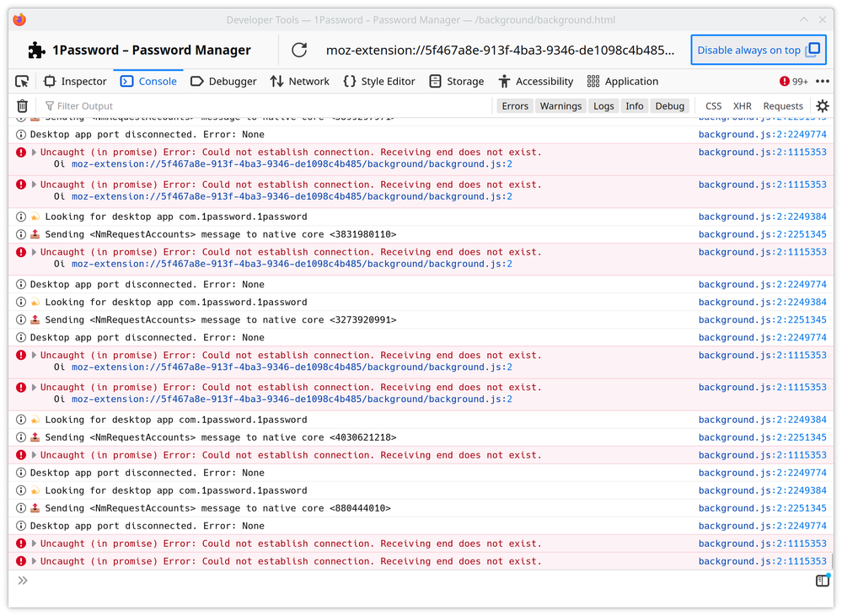This screenshot has height=616, width=842.
Task: Open background.js:2:2251345 link for message 880444010
Action: pyautogui.click(x=762, y=508)
